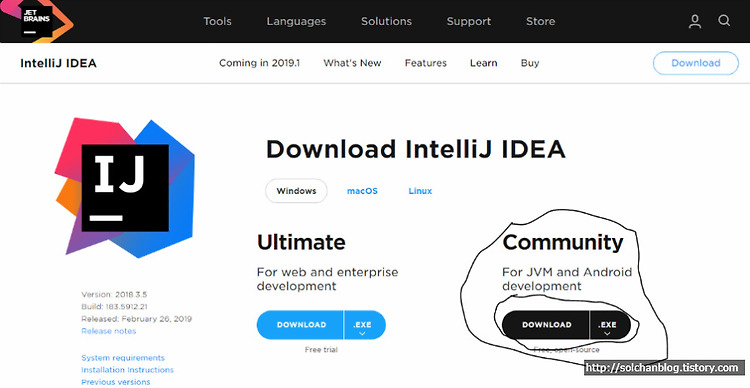Click 'For JVM and Android development' text
Image resolution: width=750 pixels, height=388 pixels.
point(567,279)
